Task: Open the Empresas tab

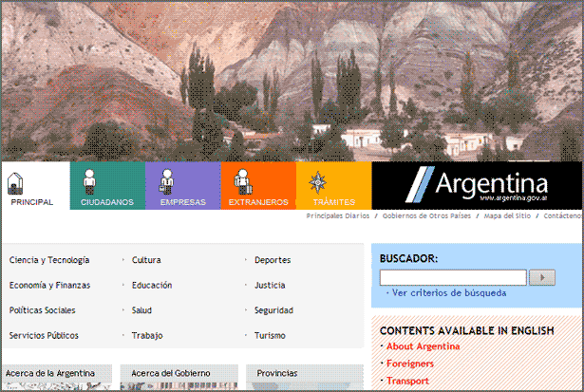Action: click(182, 202)
